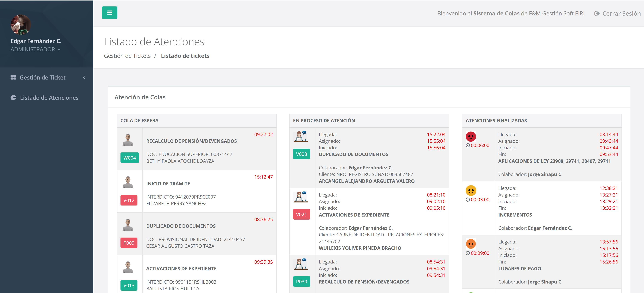644x293 pixels.
Task: Select the red V012 ticket badge
Action: click(129, 200)
